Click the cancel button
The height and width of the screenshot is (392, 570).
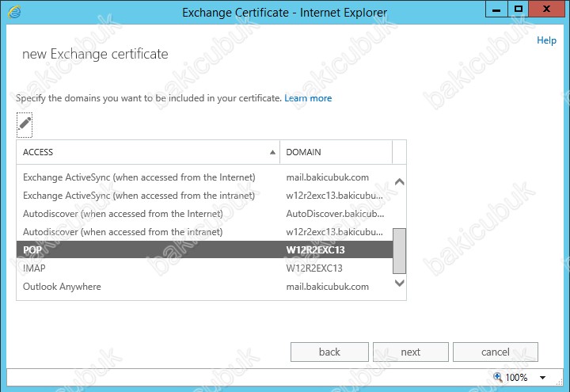[x=495, y=352]
